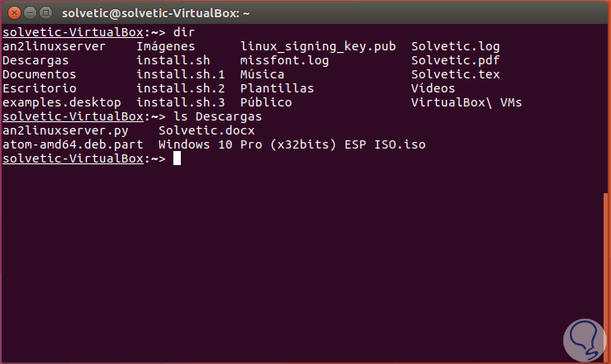Click the linux_signing_key.pub entry

(x=316, y=46)
